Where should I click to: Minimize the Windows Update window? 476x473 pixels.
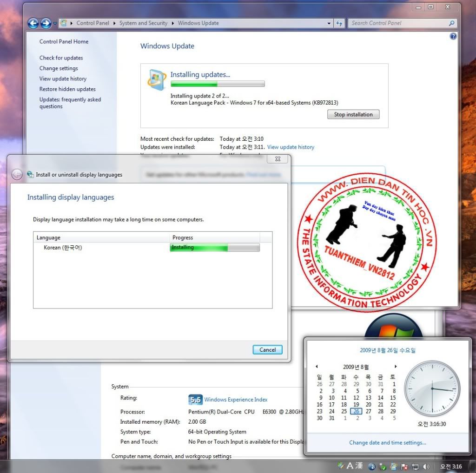coord(418,7)
